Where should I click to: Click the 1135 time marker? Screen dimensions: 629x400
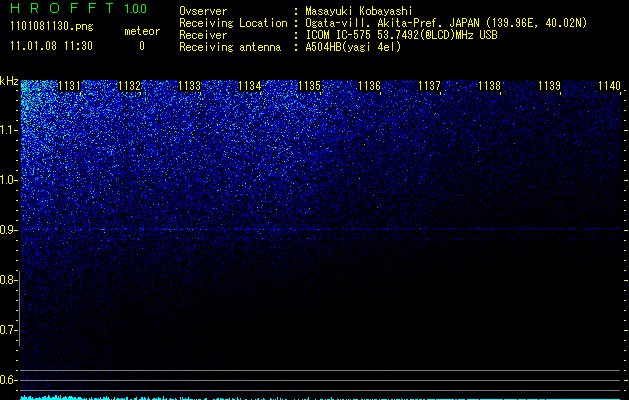(x=310, y=86)
